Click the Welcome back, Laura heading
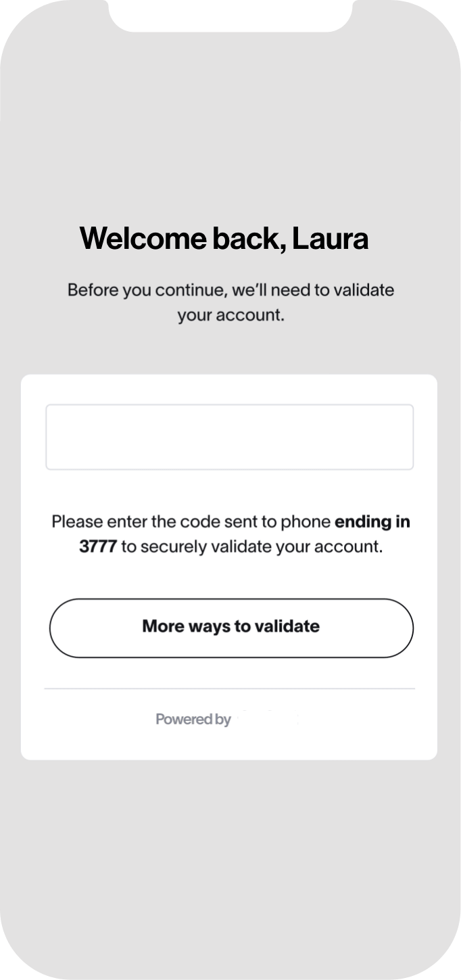This screenshot has width=461, height=980. click(224, 239)
